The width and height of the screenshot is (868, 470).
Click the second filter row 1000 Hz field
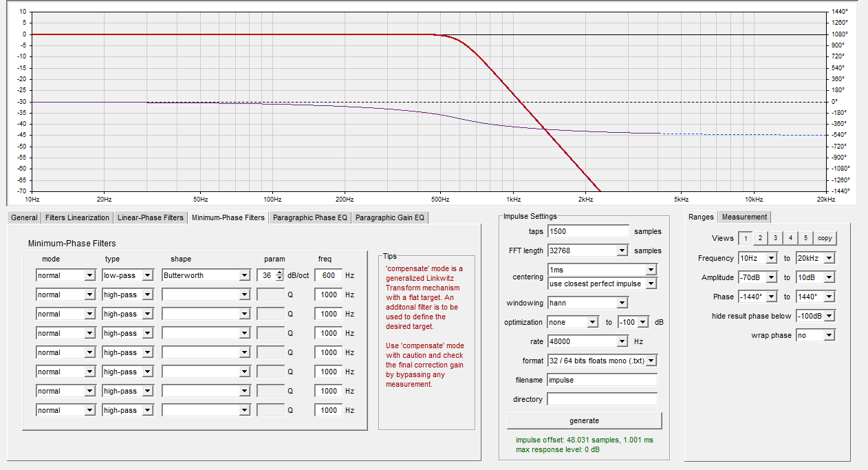(328, 295)
